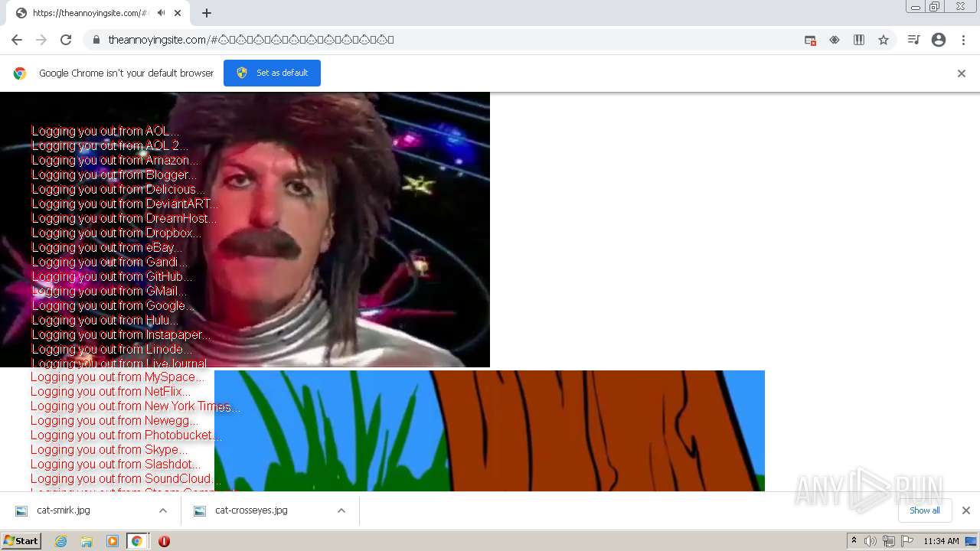Screen dimensions: 980x551
Task: Launch Internet Explorer from taskbar
Action: click(60, 541)
